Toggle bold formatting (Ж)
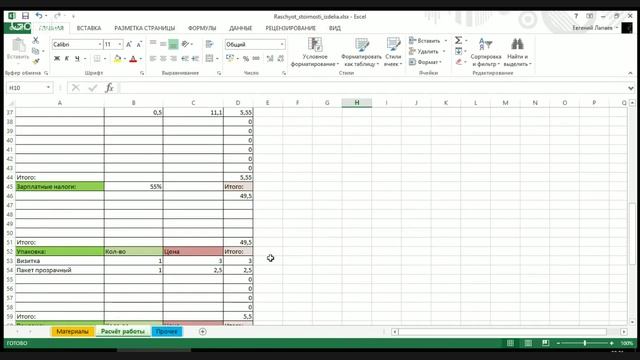This screenshot has height=360, width=640. (57, 59)
